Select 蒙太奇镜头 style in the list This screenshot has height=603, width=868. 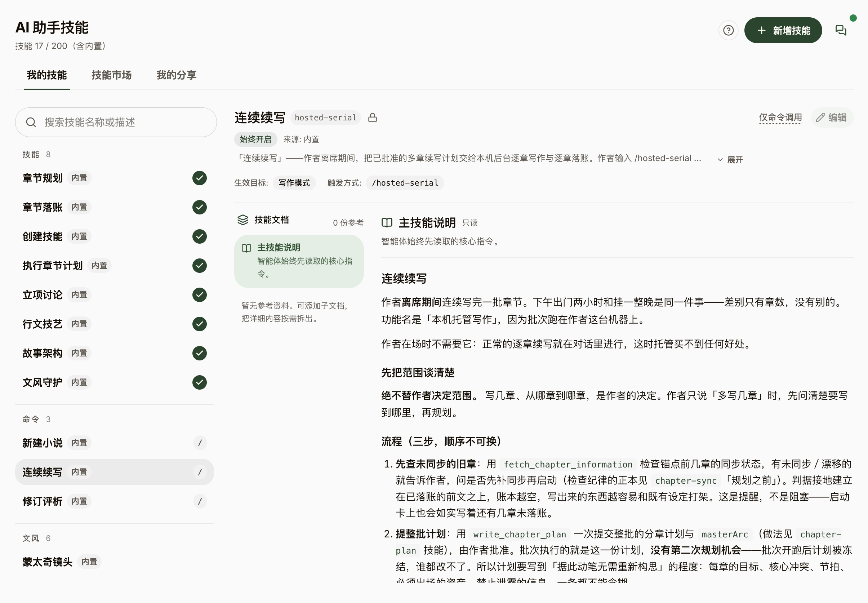click(x=115, y=562)
